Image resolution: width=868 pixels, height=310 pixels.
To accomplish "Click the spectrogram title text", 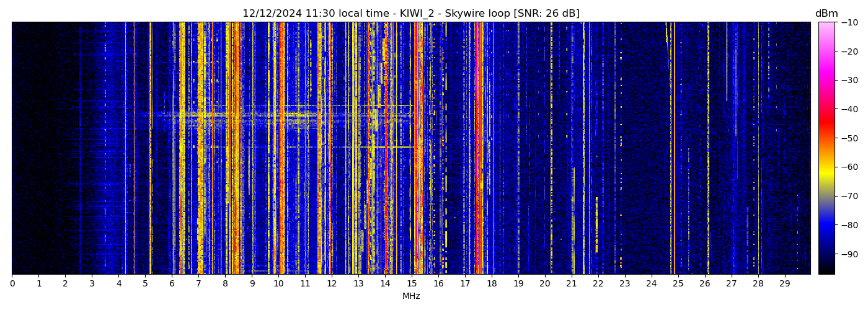I will click(410, 14).
